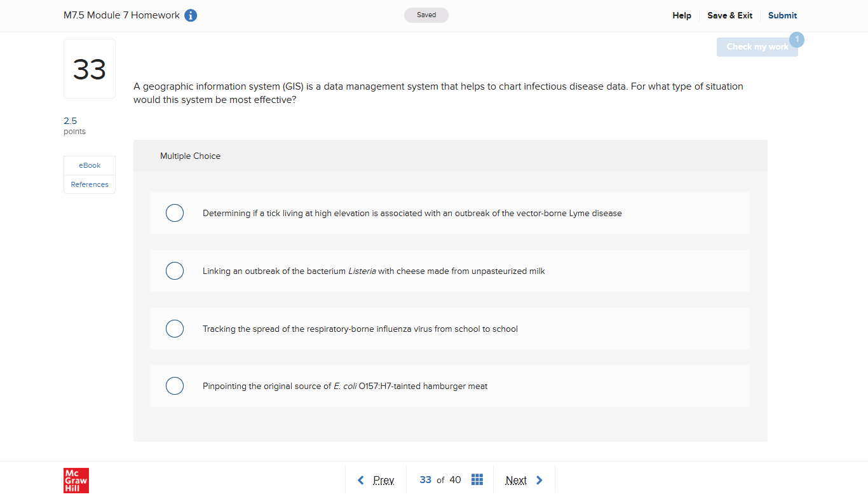
Task: Open Help from the top bar
Action: [x=681, y=15]
